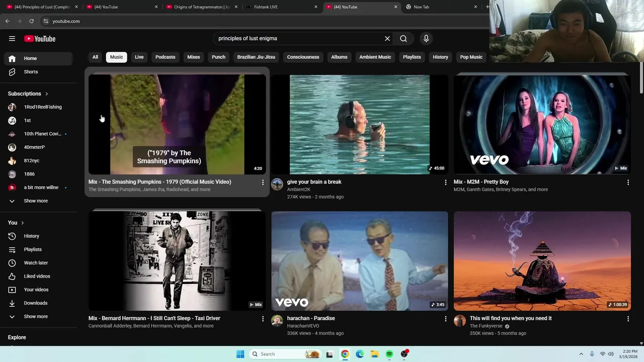Select the Mixes filter chip
The width and height of the screenshot is (644, 362).
coord(194,57)
